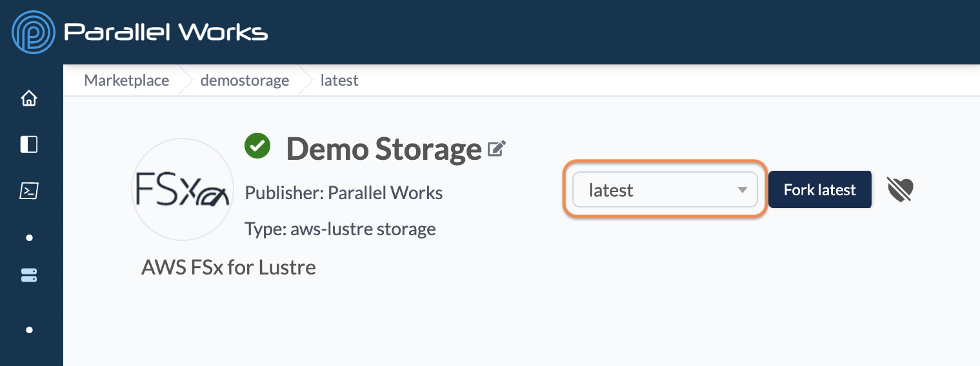
Task: Open the storage server icon in sidebar
Action: [29, 275]
